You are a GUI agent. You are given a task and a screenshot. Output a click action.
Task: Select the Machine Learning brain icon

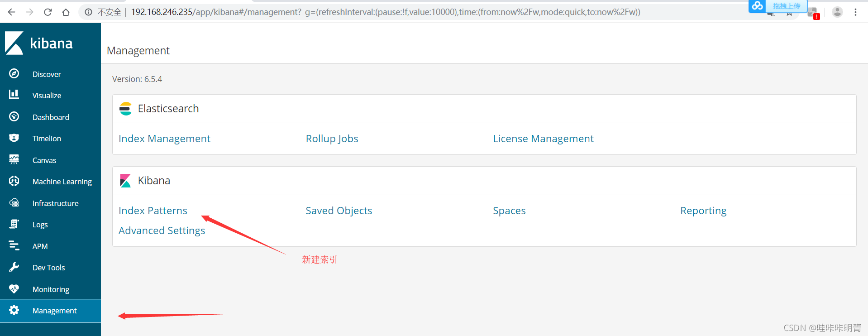14,181
